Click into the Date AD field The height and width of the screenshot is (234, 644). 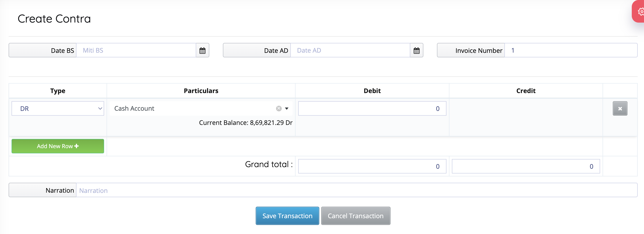pyautogui.click(x=350, y=51)
